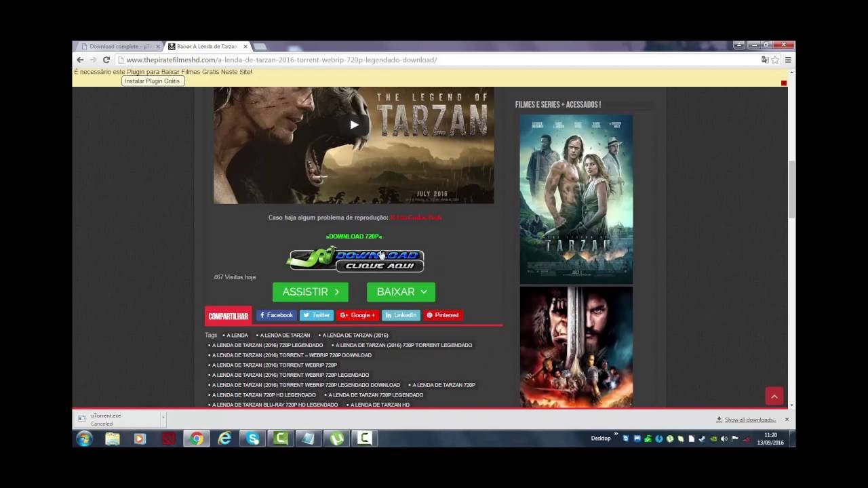The width and height of the screenshot is (868, 488).
Task: Go back with the browser back arrow
Action: pos(80,60)
